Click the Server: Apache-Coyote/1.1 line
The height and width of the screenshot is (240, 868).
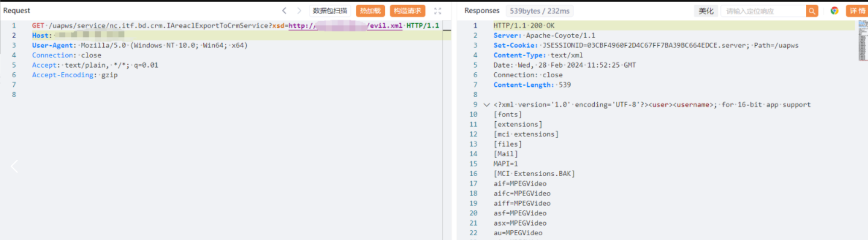[x=544, y=36]
